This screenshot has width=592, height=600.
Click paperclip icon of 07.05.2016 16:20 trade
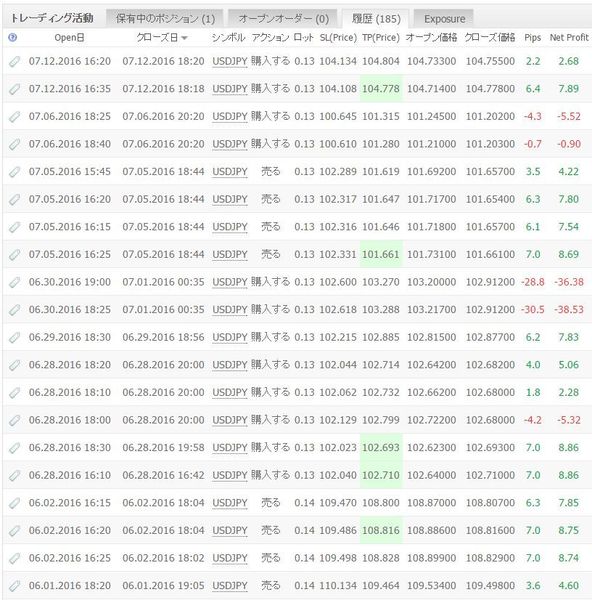pyautogui.click(x=15, y=199)
